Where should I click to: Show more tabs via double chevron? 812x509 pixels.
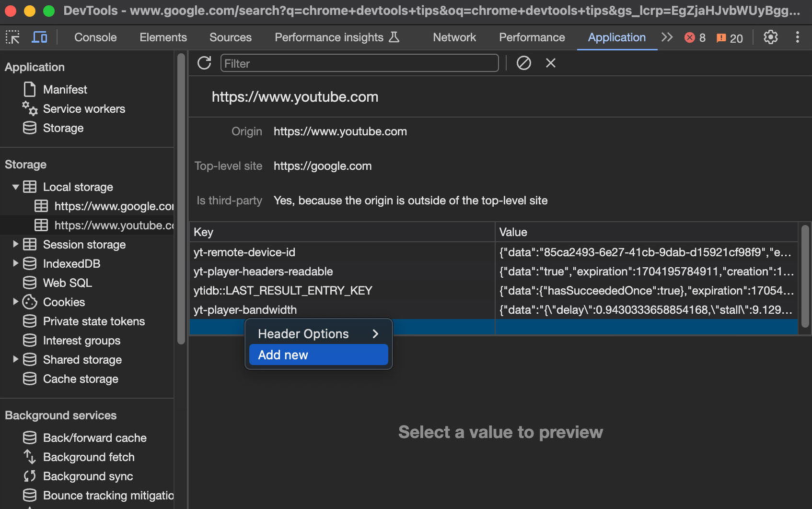[667, 37]
